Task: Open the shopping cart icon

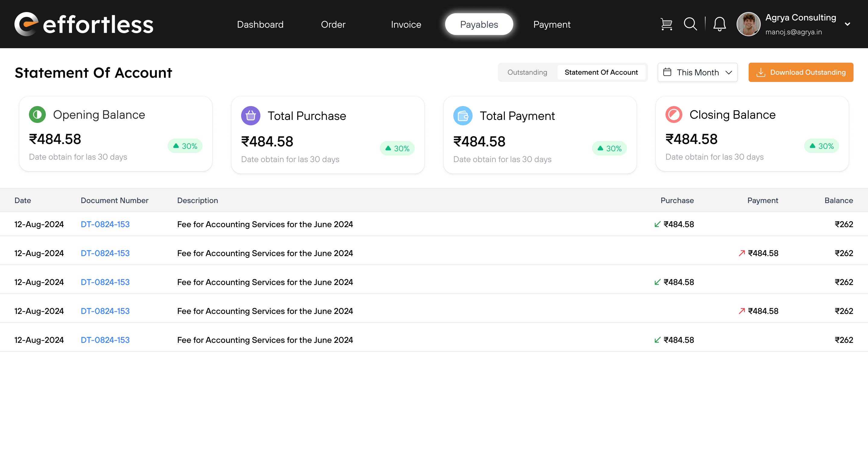Action: point(666,24)
